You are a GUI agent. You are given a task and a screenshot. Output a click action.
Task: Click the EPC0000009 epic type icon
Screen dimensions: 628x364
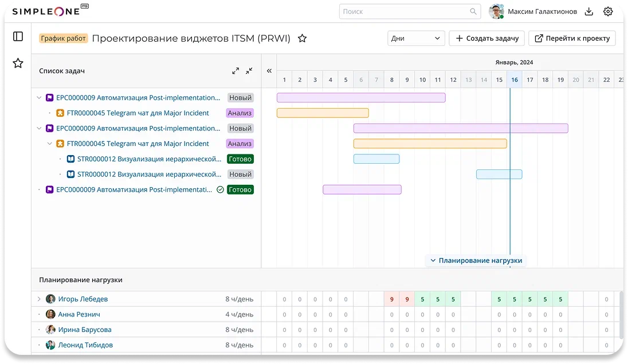click(49, 97)
